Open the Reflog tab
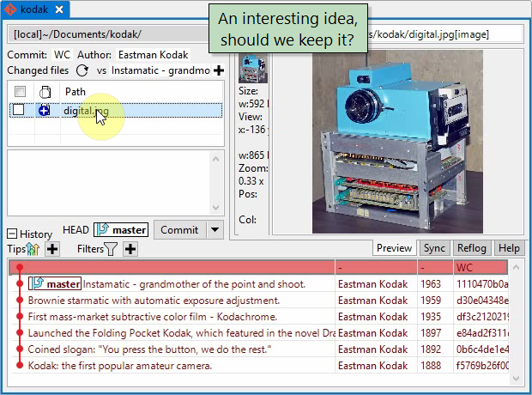The height and width of the screenshot is (395, 532). point(471,248)
